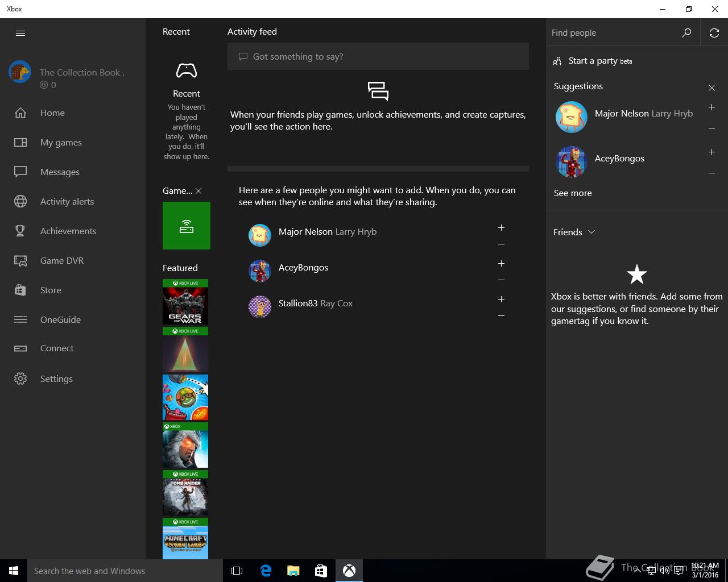The width and height of the screenshot is (728, 582).
Task: Dismiss Stallion83 suggestion
Action: click(x=501, y=316)
